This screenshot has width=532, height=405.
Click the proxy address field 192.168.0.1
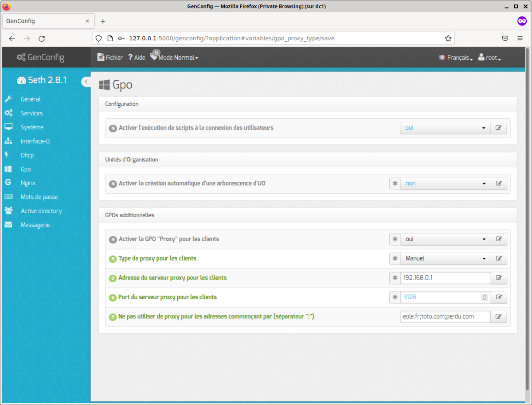(445, 278)
